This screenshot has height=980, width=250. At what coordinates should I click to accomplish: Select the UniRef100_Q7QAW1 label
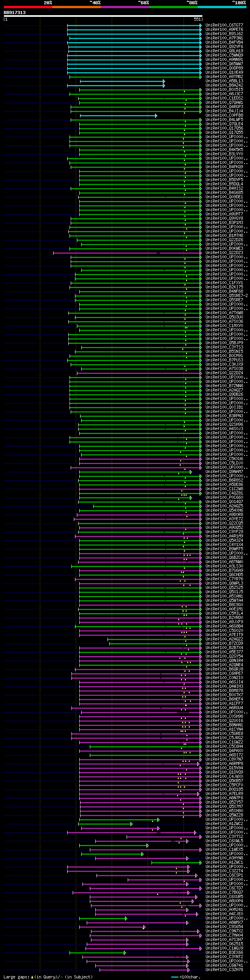tap(224, 103)
